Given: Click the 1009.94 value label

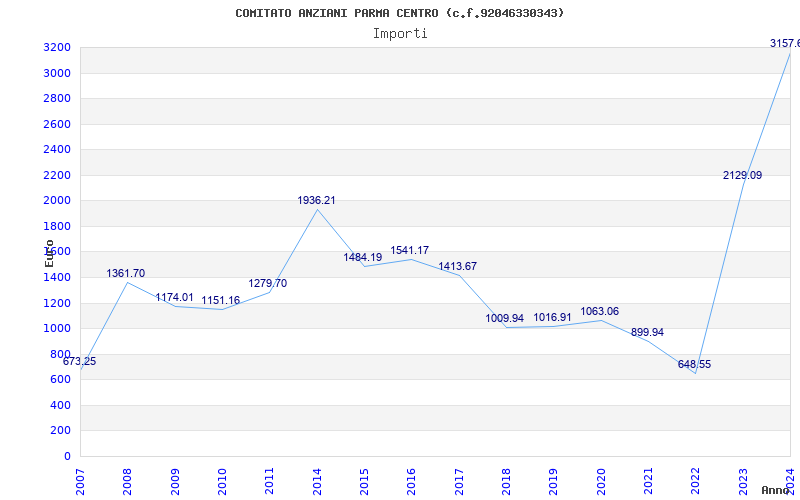Looking at the screenshot, I should (x=505, y=318).
